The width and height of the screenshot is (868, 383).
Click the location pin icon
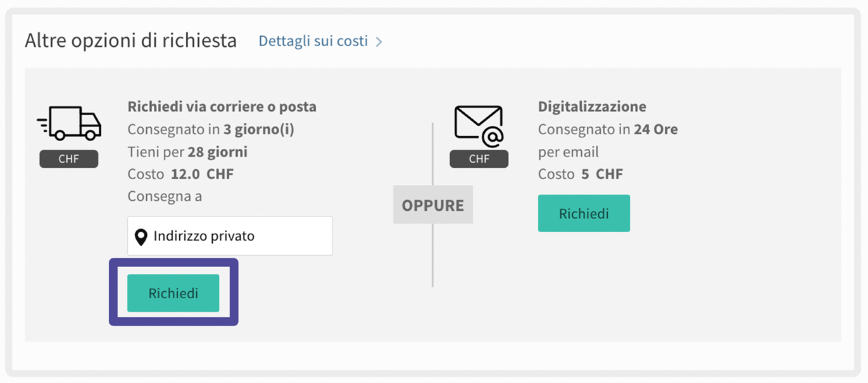[141, 237]
